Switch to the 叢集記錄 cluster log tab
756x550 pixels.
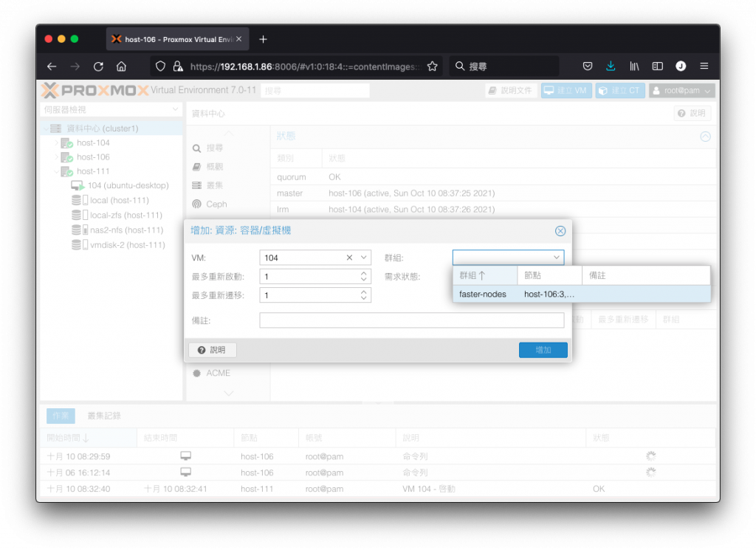tap(104, 416)
